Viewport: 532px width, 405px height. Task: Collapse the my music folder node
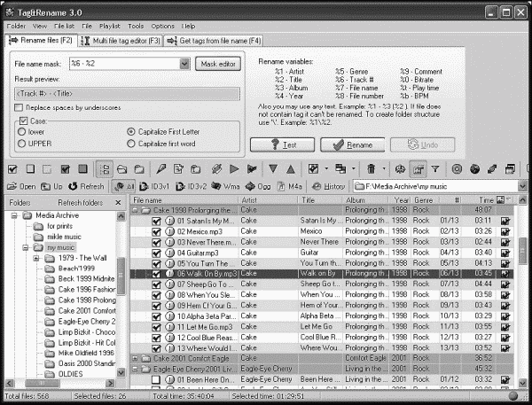click(26, 247)
